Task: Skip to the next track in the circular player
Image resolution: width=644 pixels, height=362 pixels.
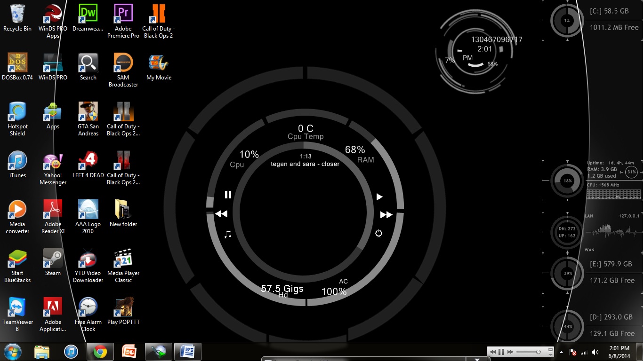Action: coord(386,215)
